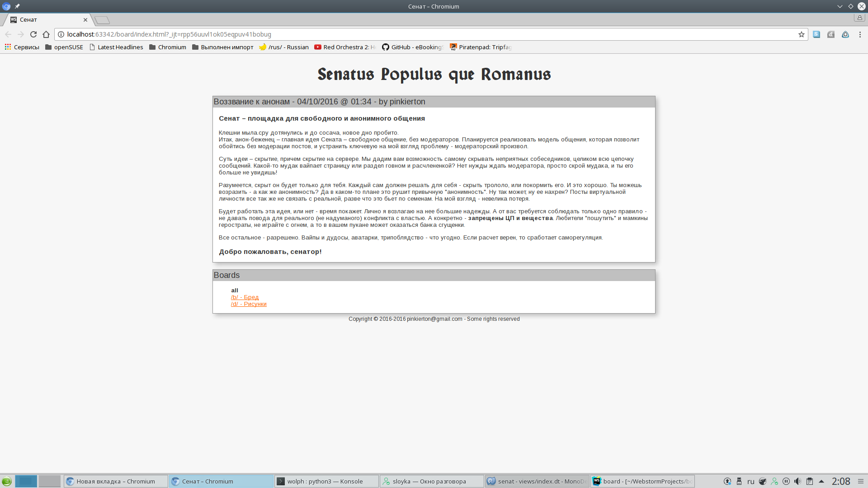Screen dimensions: 868x488
Task: Open the Выполнен импорт bookmark folder
Action: 222,47
